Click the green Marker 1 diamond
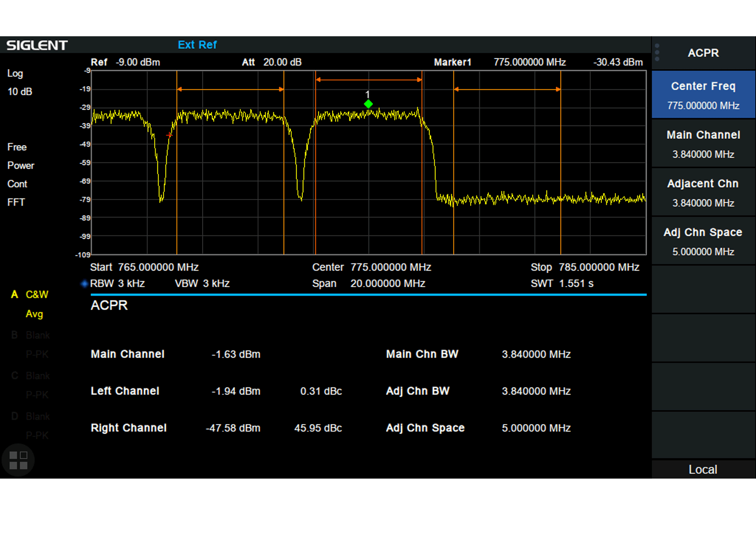Image resolution: width=756 pixels, height=534 pixels. click(x=368, y=104)
